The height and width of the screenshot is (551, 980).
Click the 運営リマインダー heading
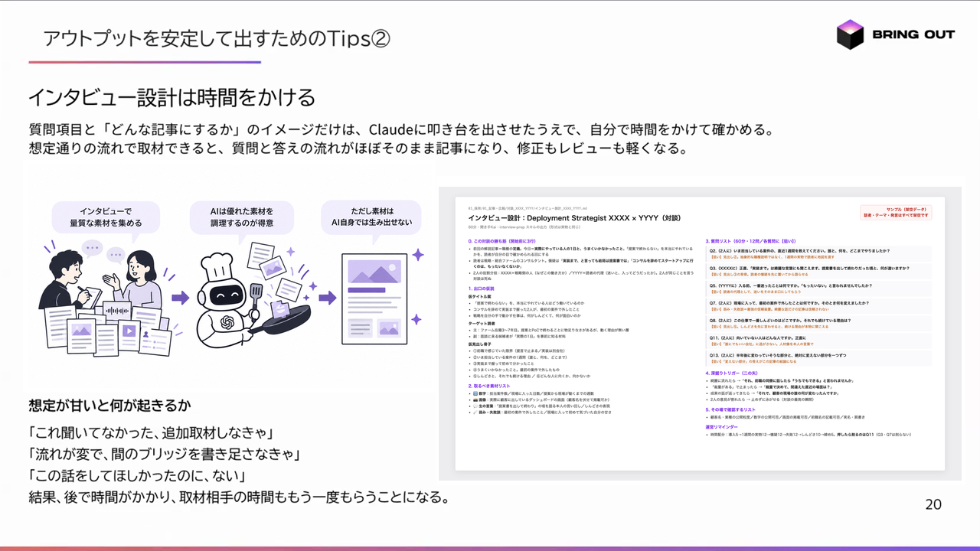723,426
